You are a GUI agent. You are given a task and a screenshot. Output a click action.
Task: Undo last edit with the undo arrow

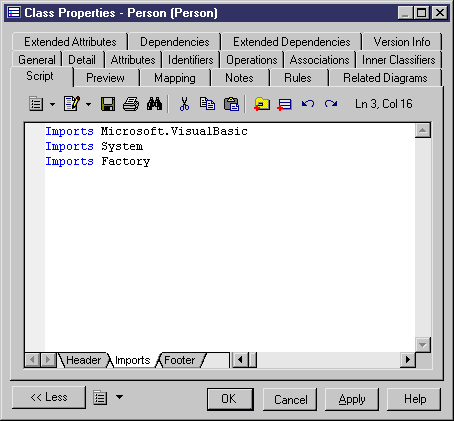tap(308, 104)
